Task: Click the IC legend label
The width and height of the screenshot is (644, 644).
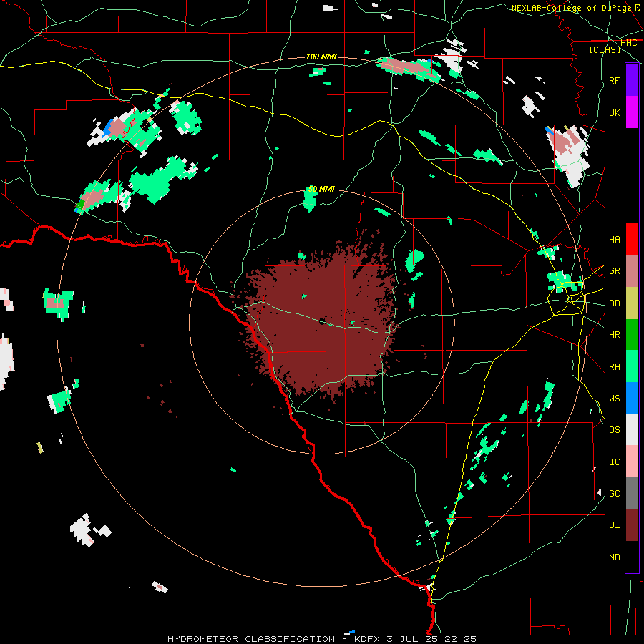Action: 614,462
